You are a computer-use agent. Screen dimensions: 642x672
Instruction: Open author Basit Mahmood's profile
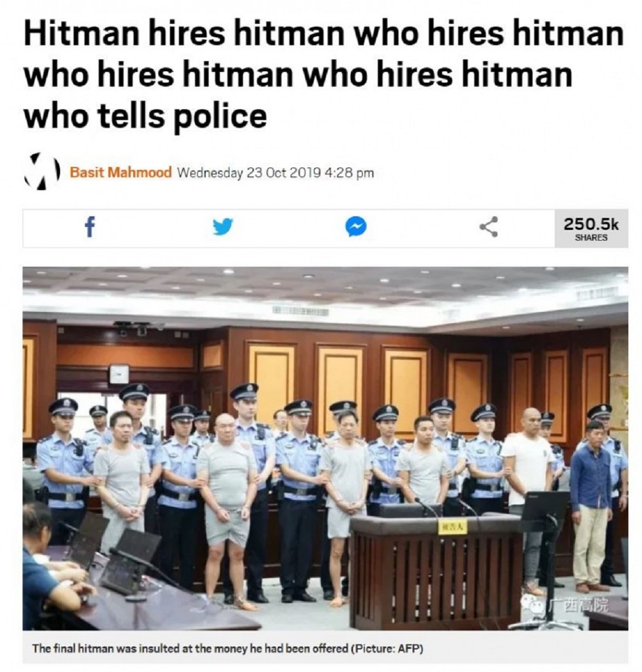pyautogui.click(x=121, y=172)
